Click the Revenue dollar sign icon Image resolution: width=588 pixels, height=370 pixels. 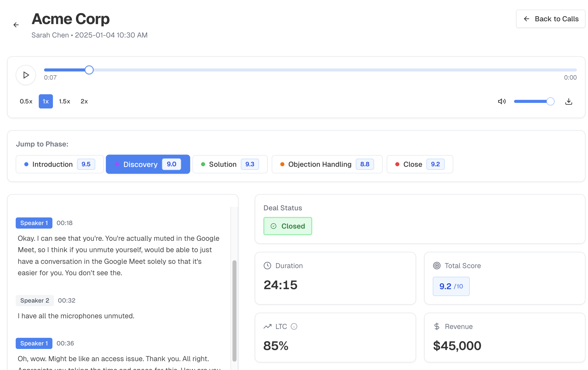click(437, 326)
